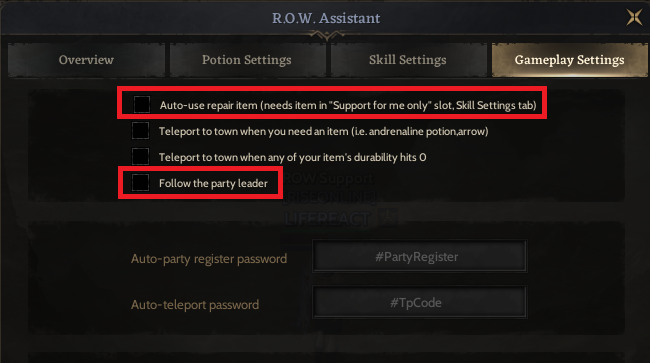Focus the #PartyRegister password field
Screen dimensions: 650x363
tap(420, 257)
